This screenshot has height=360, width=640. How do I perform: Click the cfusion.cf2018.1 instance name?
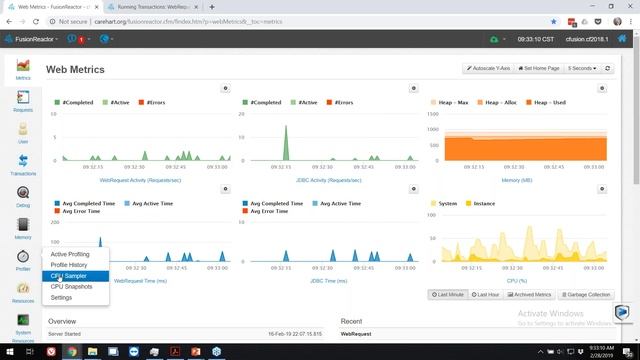(587, 39)
